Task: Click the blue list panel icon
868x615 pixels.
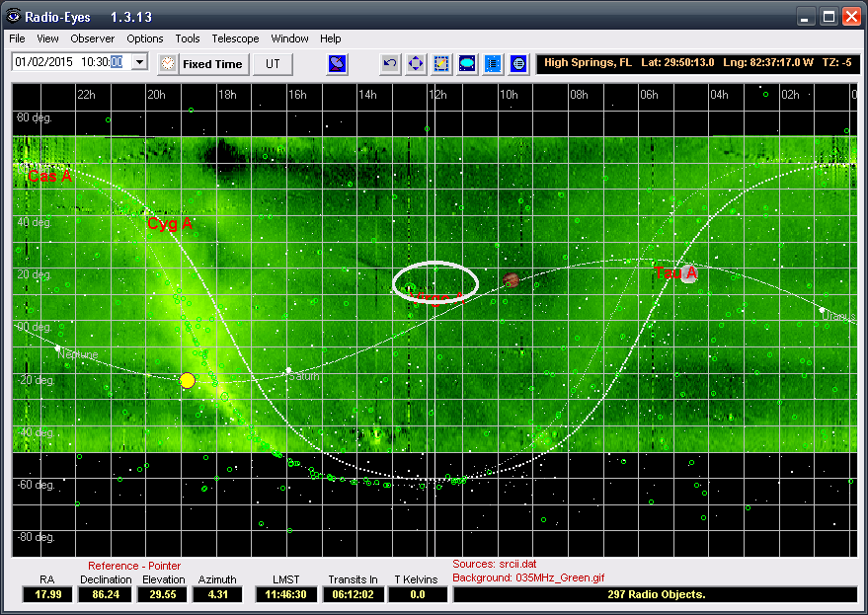Action: coord(493,63)
